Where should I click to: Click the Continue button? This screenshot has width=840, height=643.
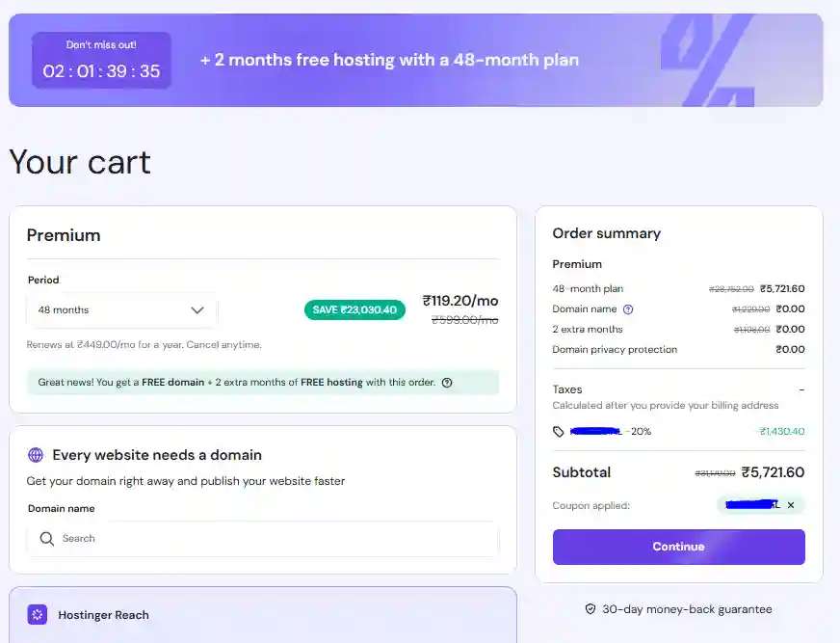(678, 547)
